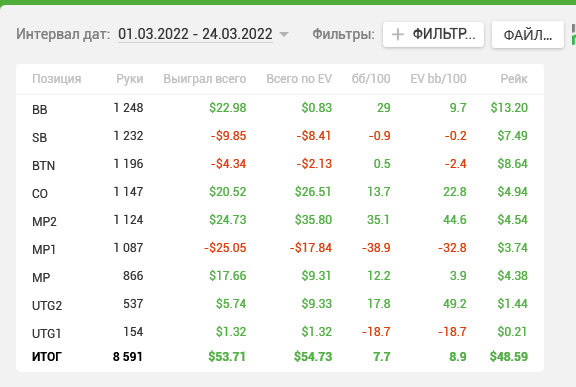576x387 pixels.
Task: Click the MP2 EV value $35.80
Action: [313, 220]
